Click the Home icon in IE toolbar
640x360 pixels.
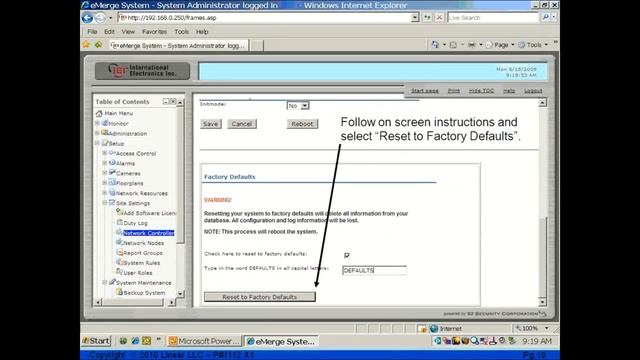pos(435,45)
